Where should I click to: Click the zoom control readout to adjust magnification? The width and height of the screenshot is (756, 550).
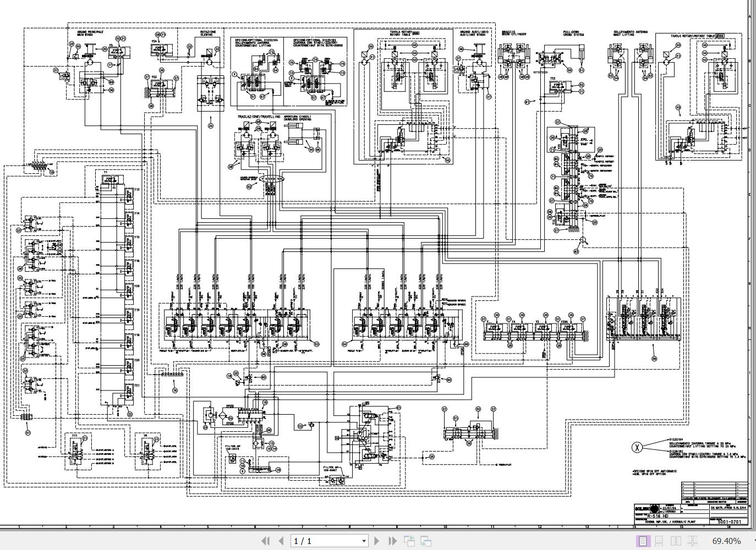click(725, 541)
